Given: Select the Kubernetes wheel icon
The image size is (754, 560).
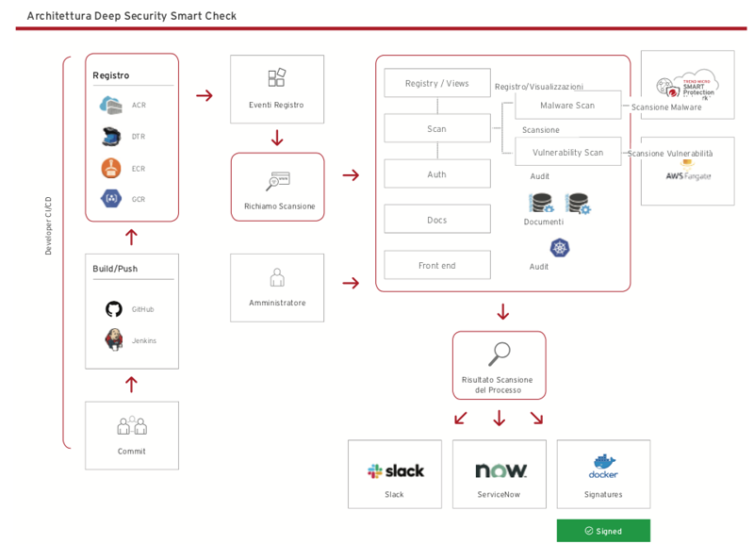Looking at the screenshot, I should (x=560, y=248).
